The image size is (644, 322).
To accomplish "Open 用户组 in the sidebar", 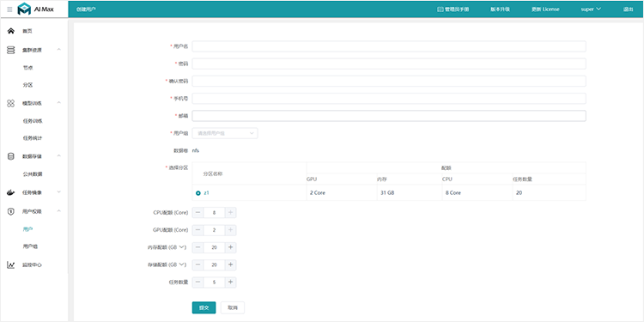I will (30, 246).
